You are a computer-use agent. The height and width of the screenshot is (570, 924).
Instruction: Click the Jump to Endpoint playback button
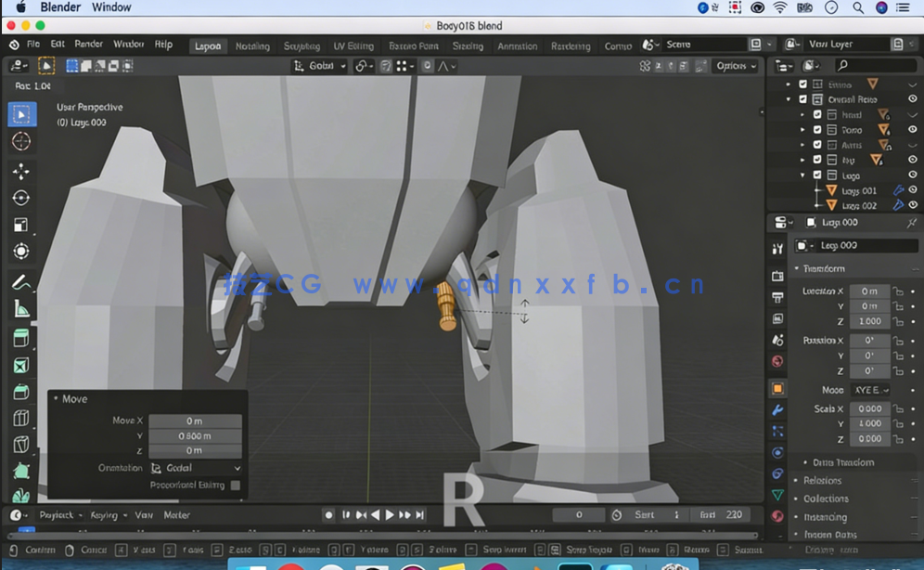coord(420,515)
